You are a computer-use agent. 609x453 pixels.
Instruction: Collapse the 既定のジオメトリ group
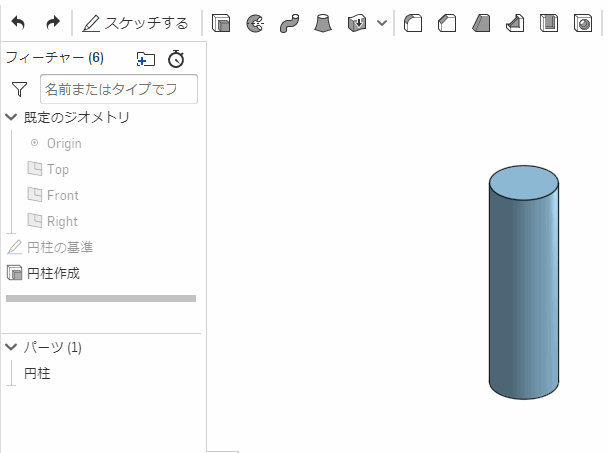click(x=11, y=117)
